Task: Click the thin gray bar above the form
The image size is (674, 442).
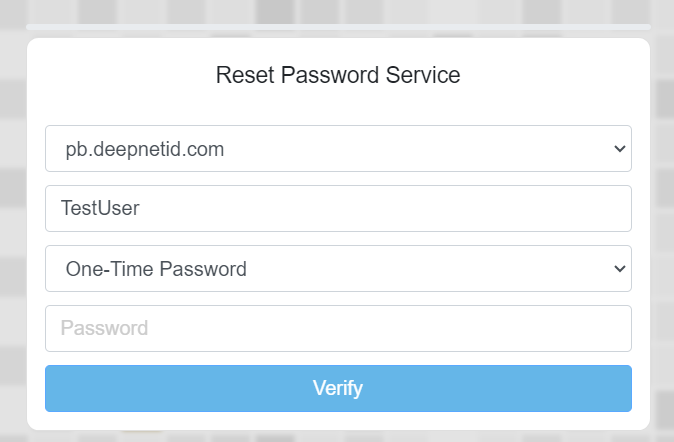Action: pos(338,26)
